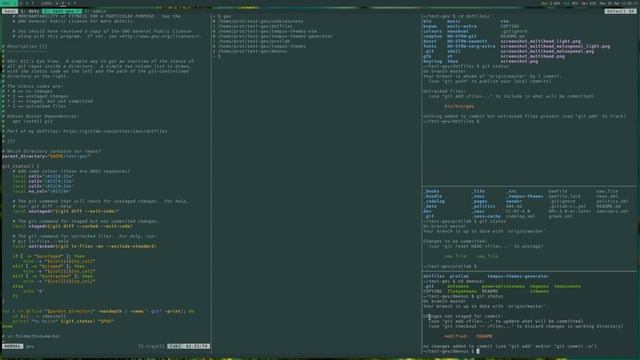Click '/home/prot/test-gev/protlab' in gev output
Image resolution: width=640 pixels, height=360 pixels.
254,41
